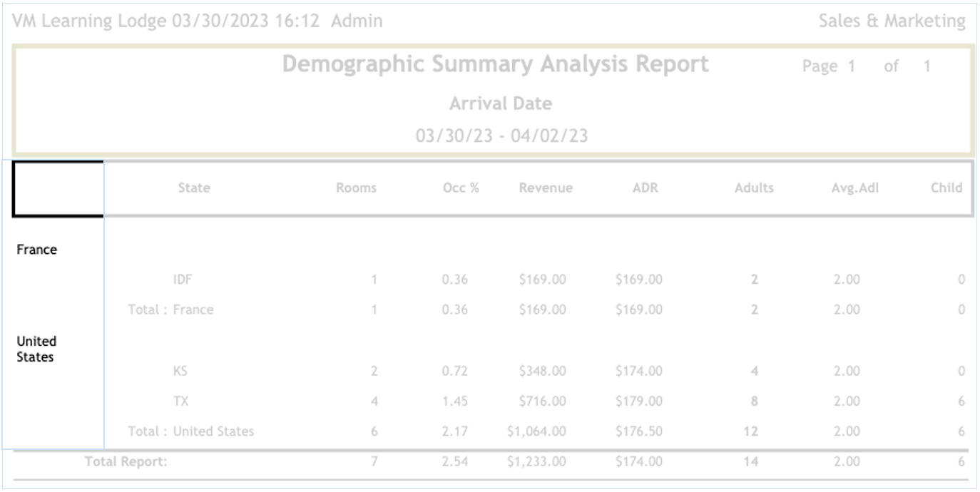Click the Total : United States row label
The height and width of the screenshot is (492, 980).
tap(190, 431)
